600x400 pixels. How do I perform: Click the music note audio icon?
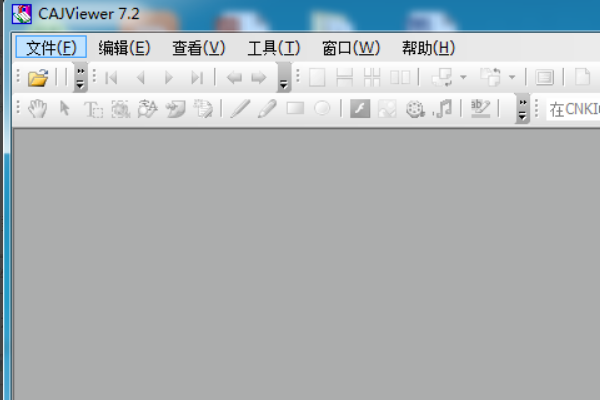(x=442, y=109)
